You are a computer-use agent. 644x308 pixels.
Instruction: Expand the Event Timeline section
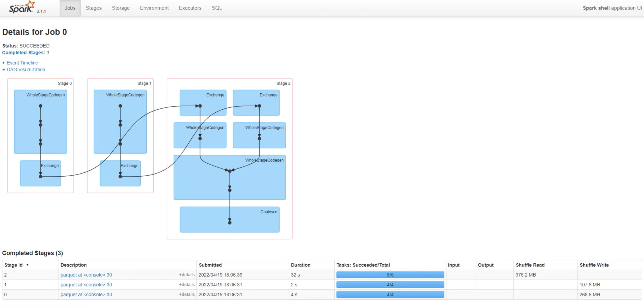[x=22, y=63]
